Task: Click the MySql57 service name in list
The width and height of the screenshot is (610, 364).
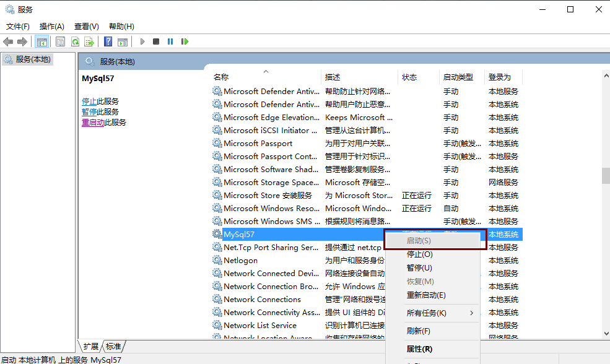Action: coord(239,234)
